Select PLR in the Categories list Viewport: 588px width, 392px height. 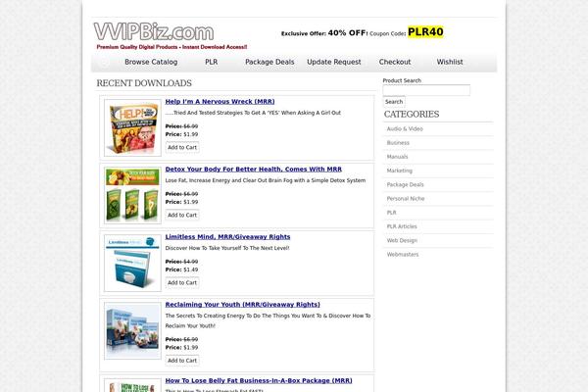coord(391,213)
